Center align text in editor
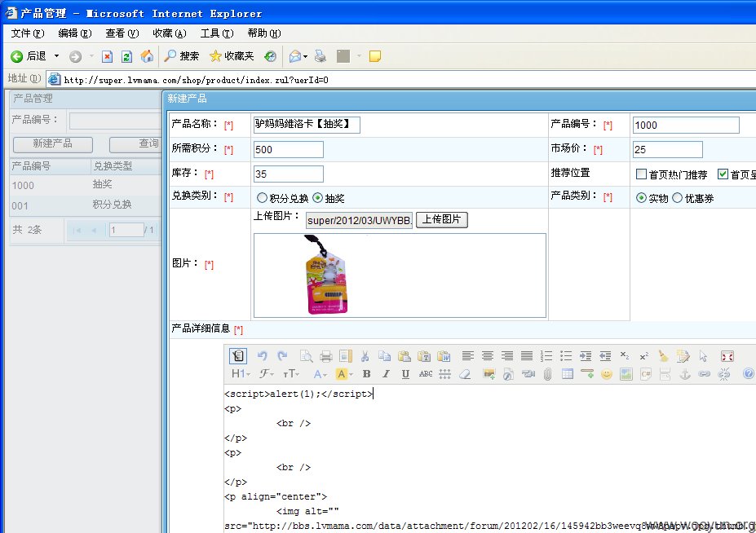 click(x=488, y=356)
